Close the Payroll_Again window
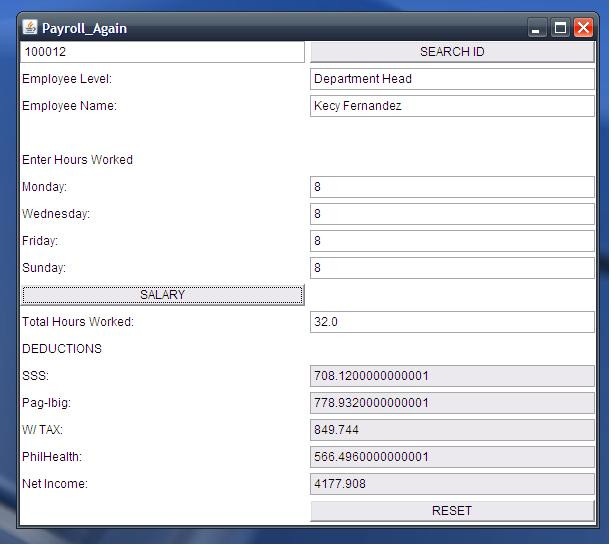Screen dimensions: 611x546 coord(583,28)
